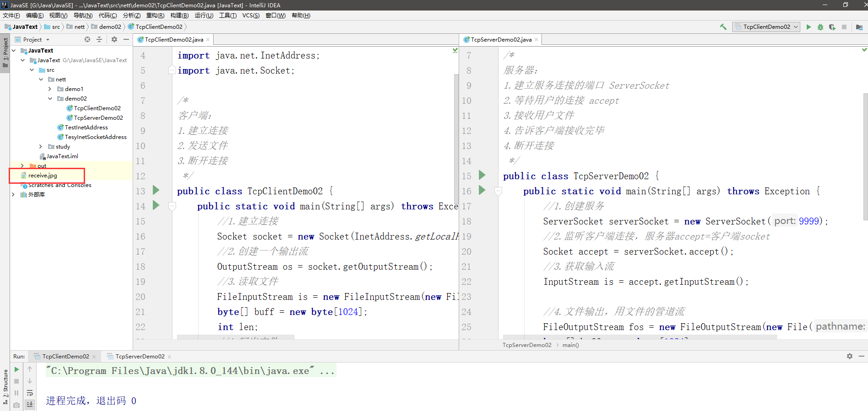Image resolution: width=868 pixels, height=411 pixels.
Task: Collapse the nett package
Action: point(41,80)
